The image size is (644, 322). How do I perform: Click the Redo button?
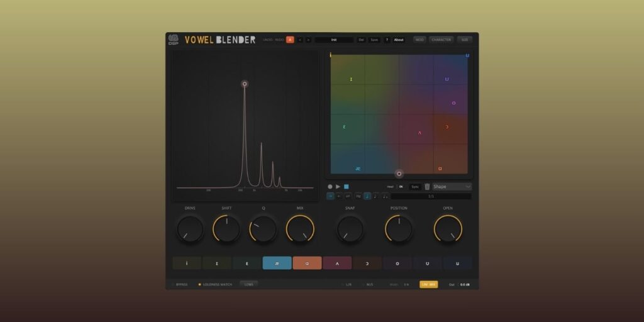pyautogui.click(x=279, y=40)
